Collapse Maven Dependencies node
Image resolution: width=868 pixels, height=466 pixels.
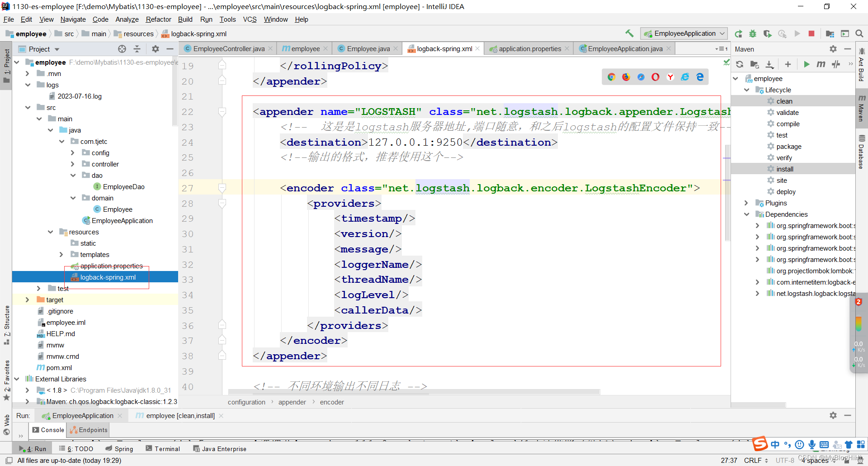point(746,214)
